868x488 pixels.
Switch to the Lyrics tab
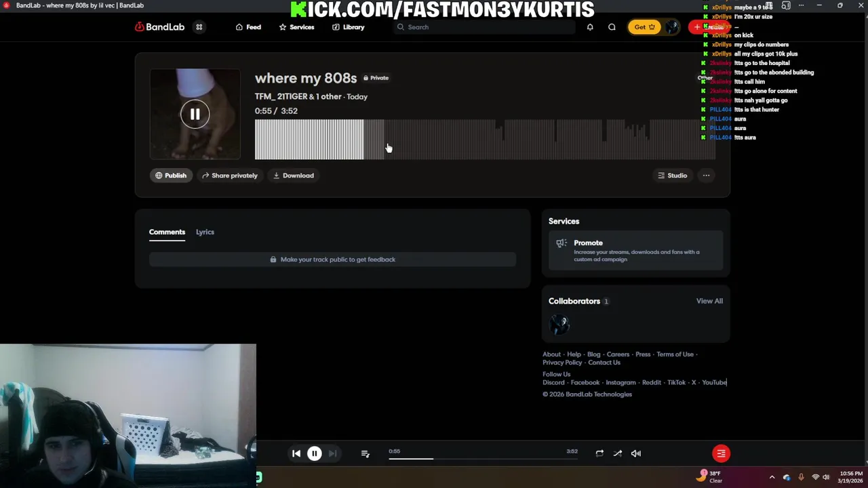tap(205, 232)
